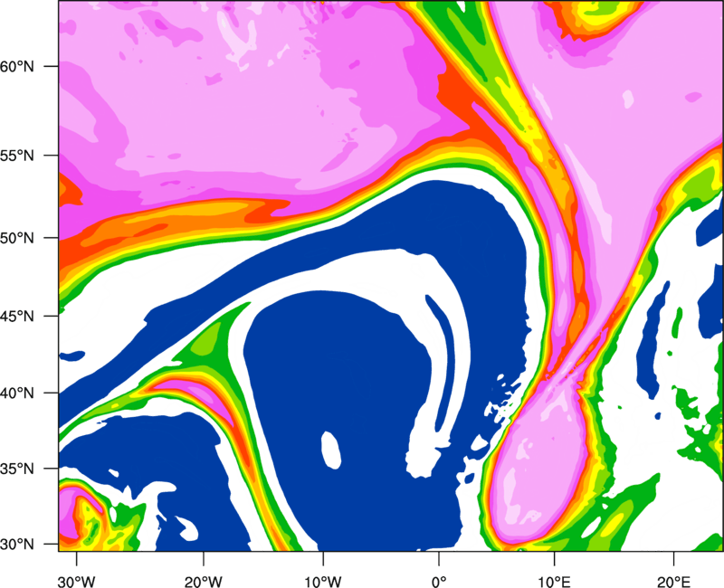Click the 30°N latitude label
The image size is (724, 588).
point(17,545)
